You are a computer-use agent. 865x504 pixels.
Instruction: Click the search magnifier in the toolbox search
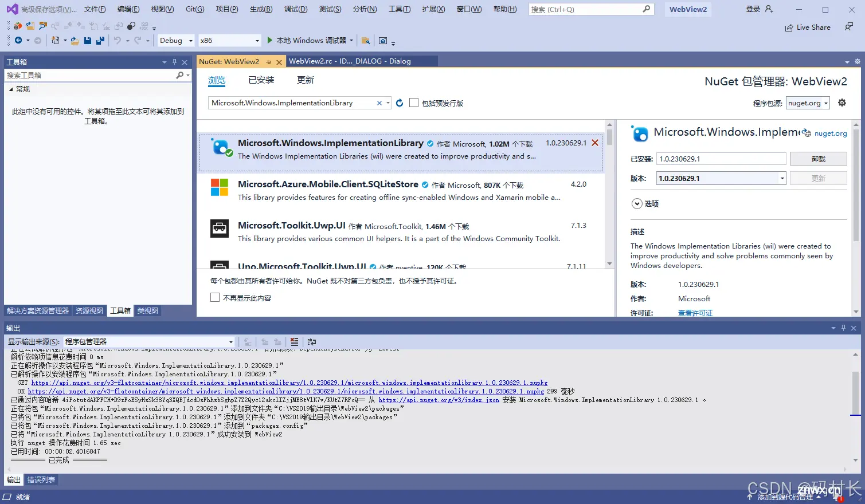click(x=180, y=75)
